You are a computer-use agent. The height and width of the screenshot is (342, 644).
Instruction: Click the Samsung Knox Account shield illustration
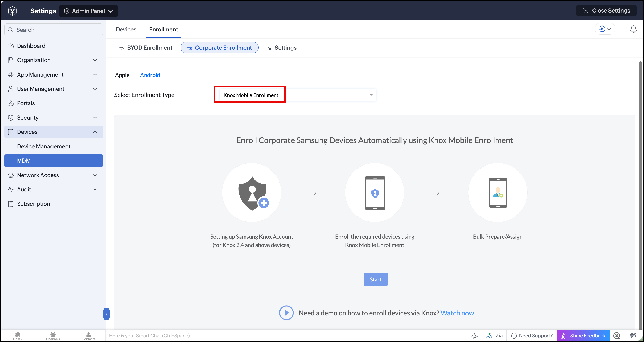(x=252, y=193)
